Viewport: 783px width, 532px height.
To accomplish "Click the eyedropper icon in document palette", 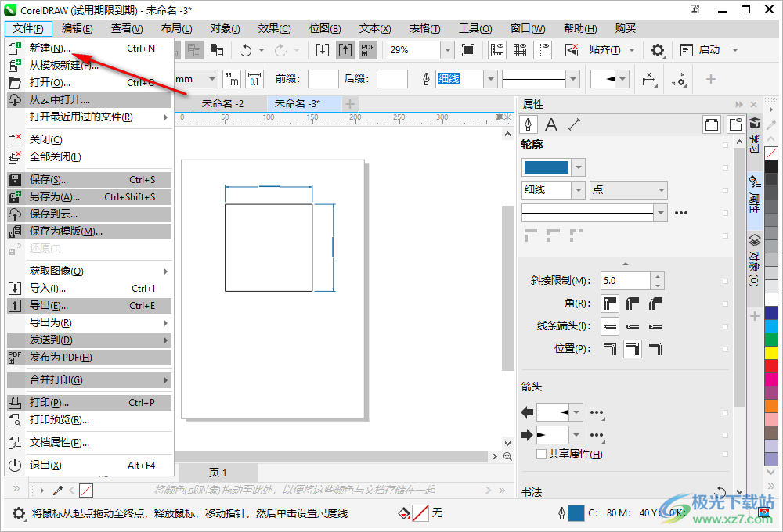I will [x=58, y=491].
